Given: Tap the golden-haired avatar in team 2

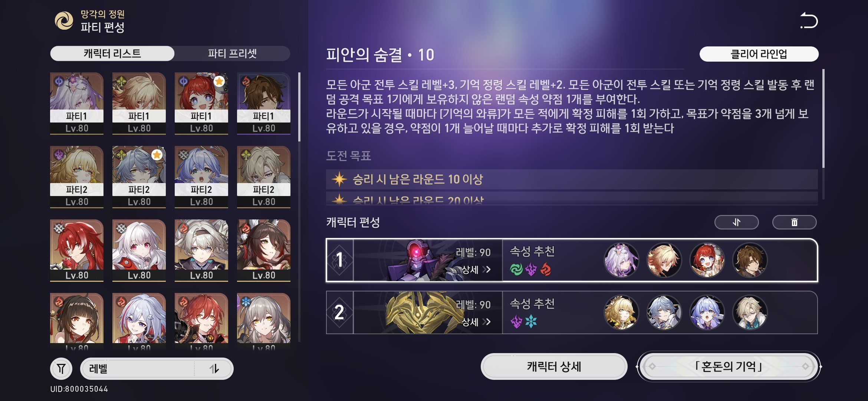Looking at the screenshot, I should 621,312.
